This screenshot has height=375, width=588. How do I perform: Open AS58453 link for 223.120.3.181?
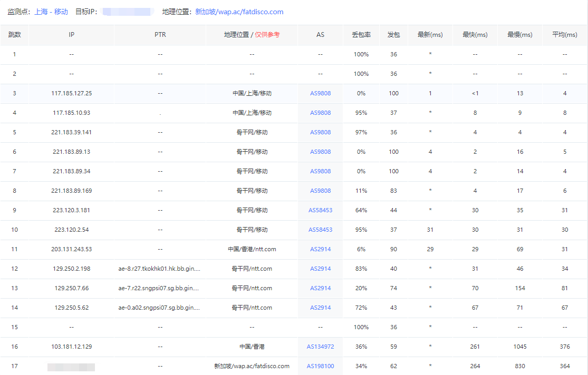(320, 210)
